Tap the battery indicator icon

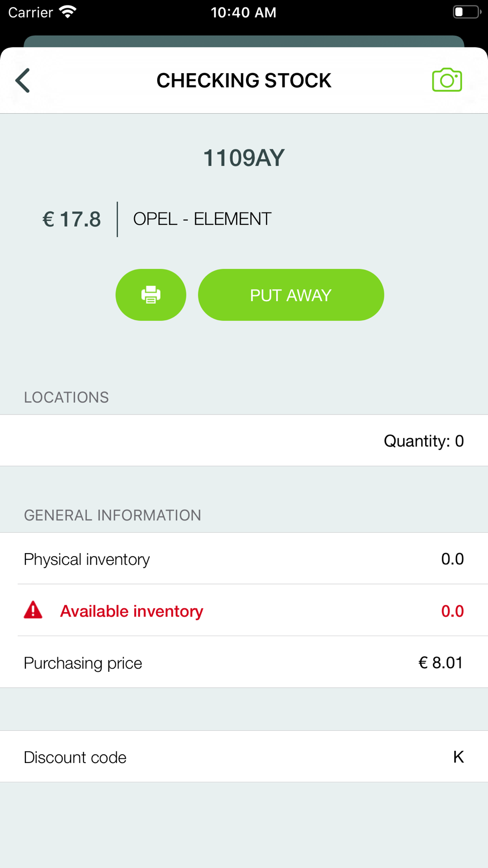[466, 12]
